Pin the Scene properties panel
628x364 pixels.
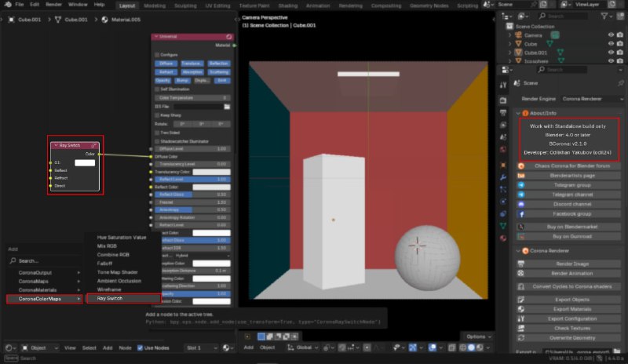point(620,83)
